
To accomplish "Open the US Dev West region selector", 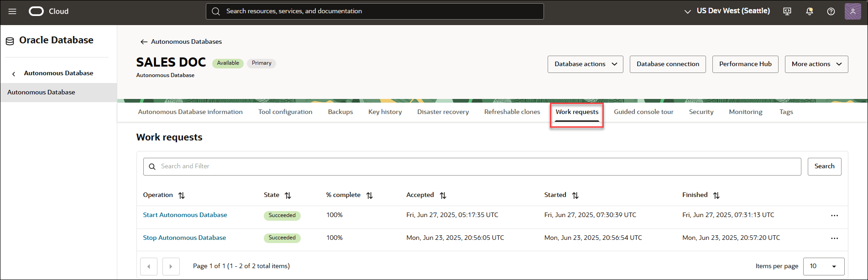I will 727,11.
